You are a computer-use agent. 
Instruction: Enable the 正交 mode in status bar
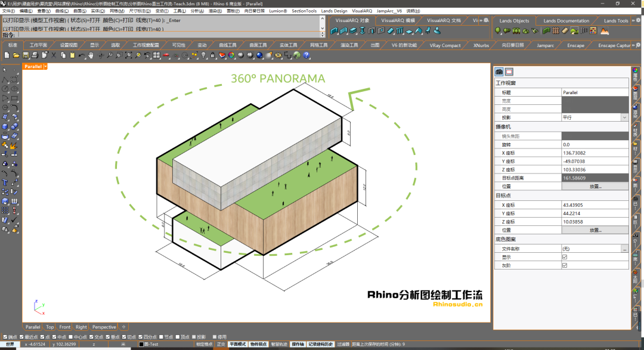[x=220, y=344]
